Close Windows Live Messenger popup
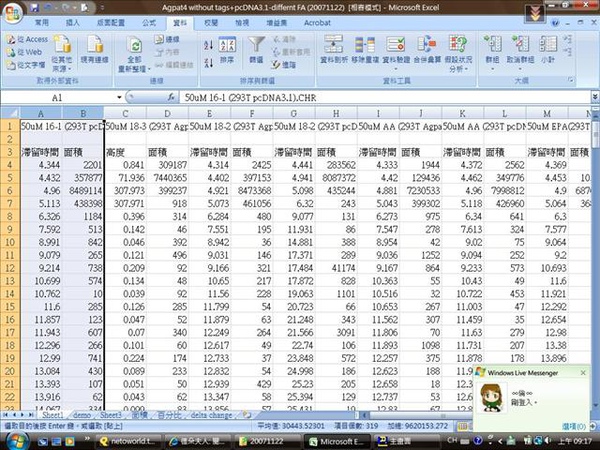 [x=583, y=372]
